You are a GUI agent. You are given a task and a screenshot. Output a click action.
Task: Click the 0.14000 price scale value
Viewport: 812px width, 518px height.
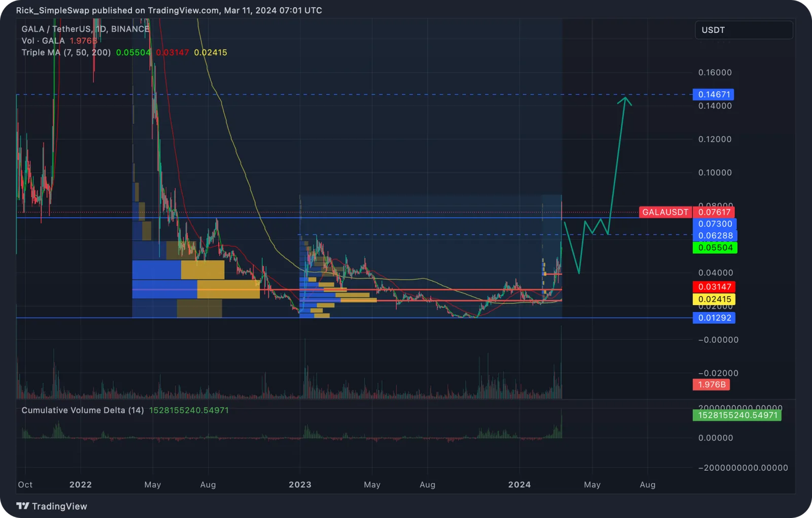715,106
